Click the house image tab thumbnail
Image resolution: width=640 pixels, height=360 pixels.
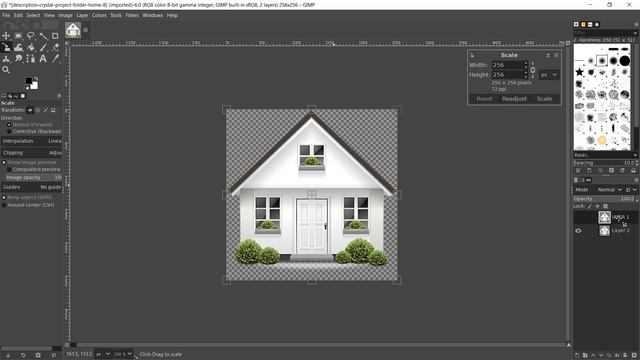(73, 30)
